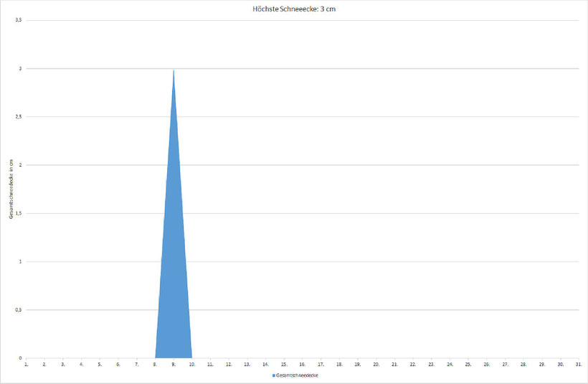
Task: Click the x-axis label '31.'
Action: point(579,364)
